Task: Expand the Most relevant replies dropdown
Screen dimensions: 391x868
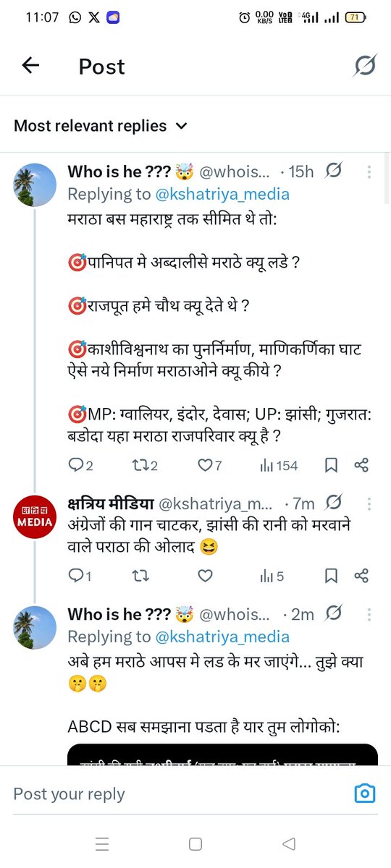Action: (101, 126)
